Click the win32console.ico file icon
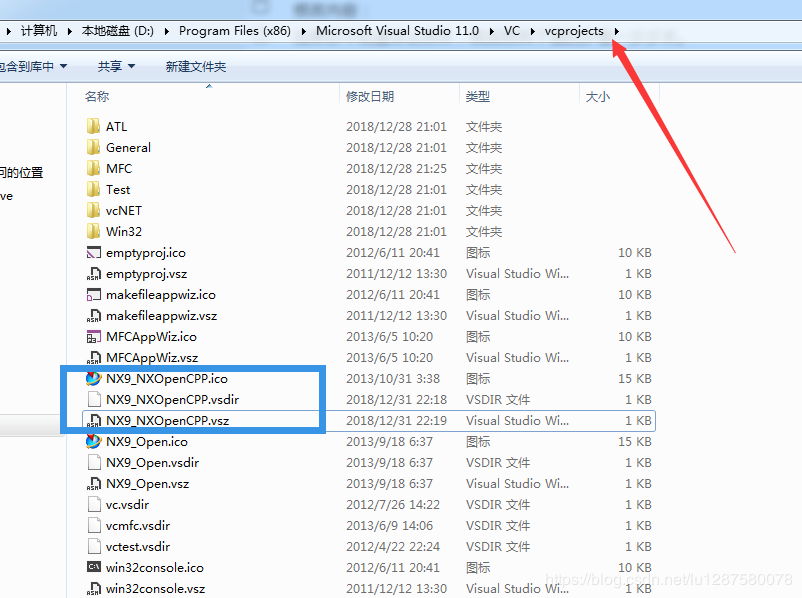The height and width of the screenshot is (598, 802). click(x=94, y=567)
